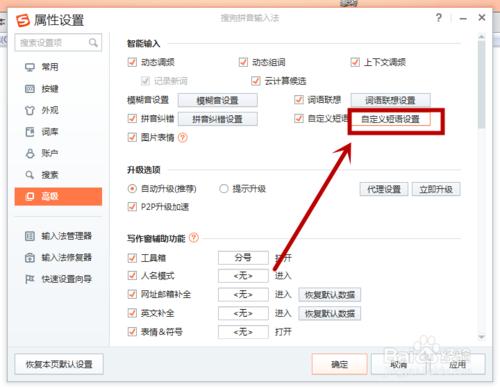Open the 搜索 magnifier icon in the sidebar

tap(30, 175)
